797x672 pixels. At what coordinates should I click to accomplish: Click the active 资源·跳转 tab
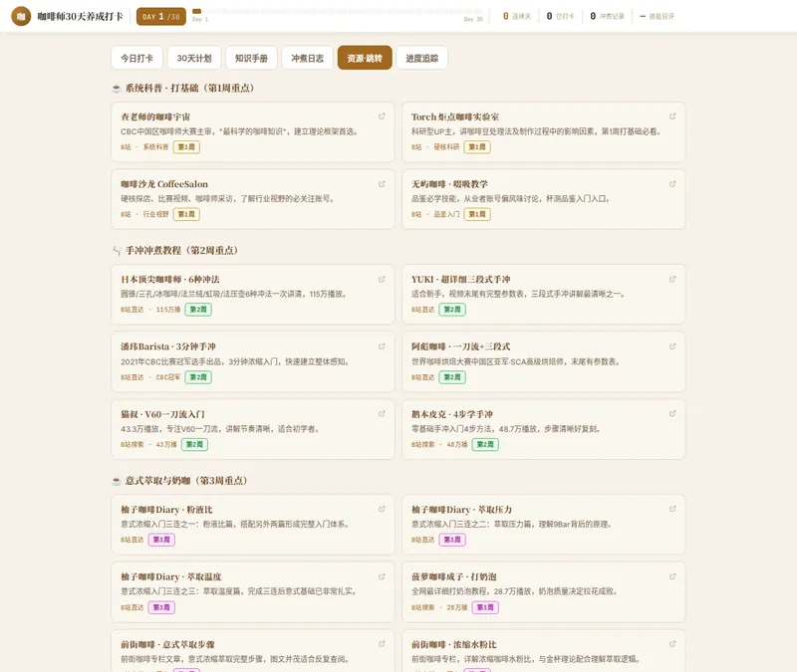365,58
